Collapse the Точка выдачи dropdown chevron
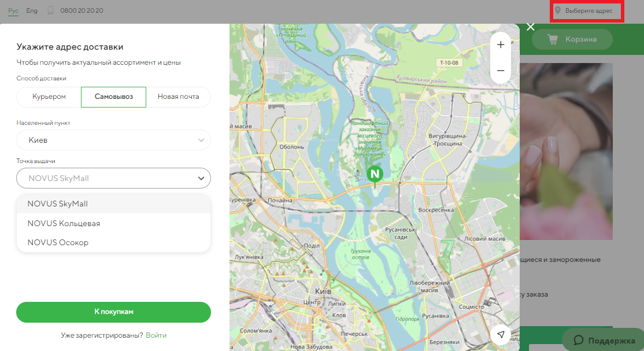The image size is (644, 351). pyautogui.click(x=201, y=178)
